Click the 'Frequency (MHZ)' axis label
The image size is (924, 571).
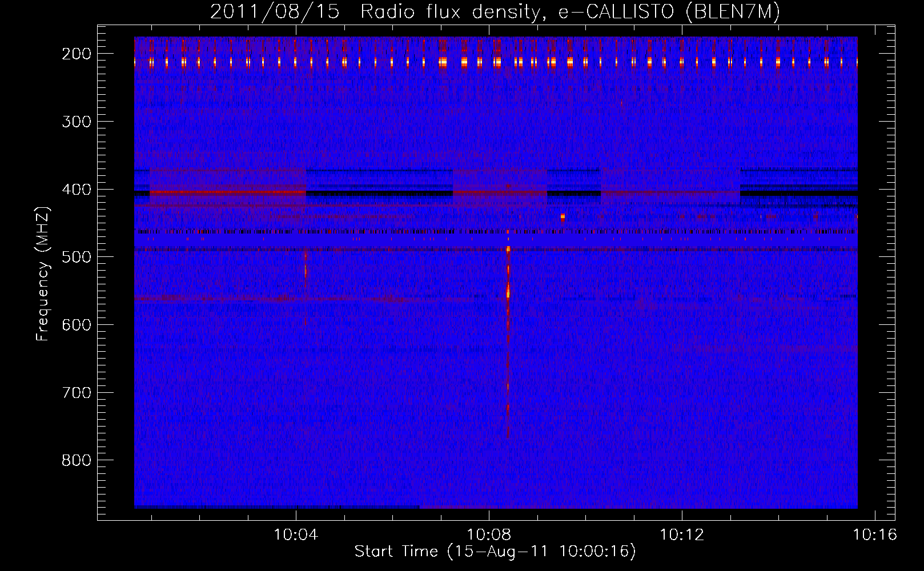pos(43,274)
